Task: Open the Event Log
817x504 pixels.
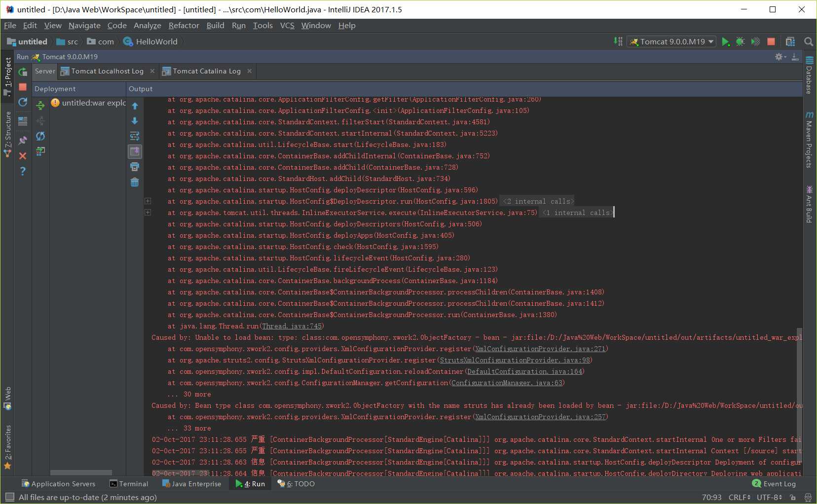Action: click(x=774, y=484)
